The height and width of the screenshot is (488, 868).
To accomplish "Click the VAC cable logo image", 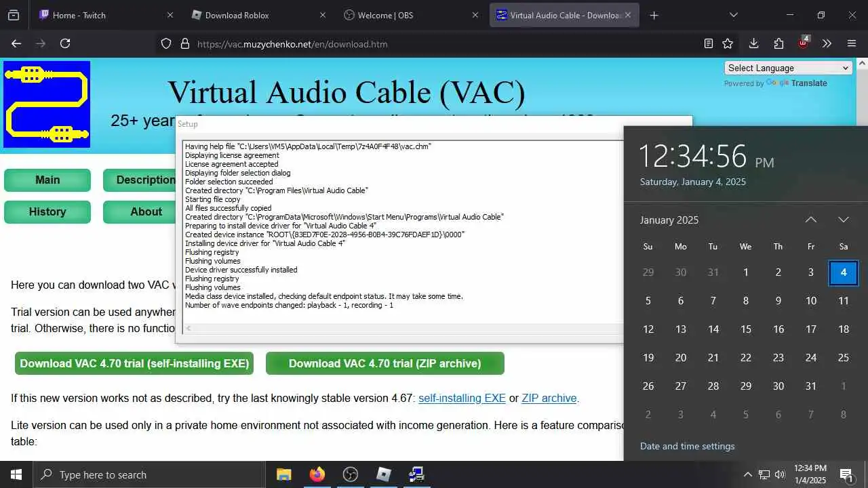I will [x=47, y=104].
